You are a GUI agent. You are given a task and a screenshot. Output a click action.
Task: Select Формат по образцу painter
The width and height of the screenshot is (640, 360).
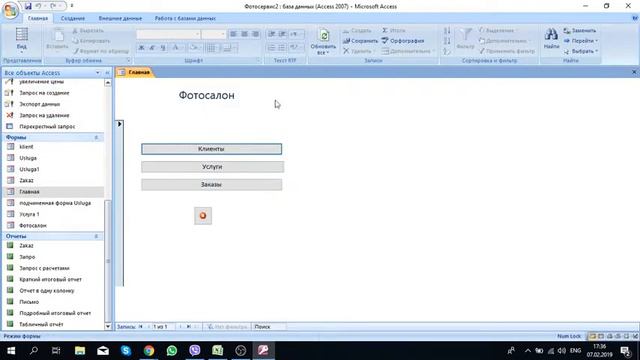pos(100,51)
